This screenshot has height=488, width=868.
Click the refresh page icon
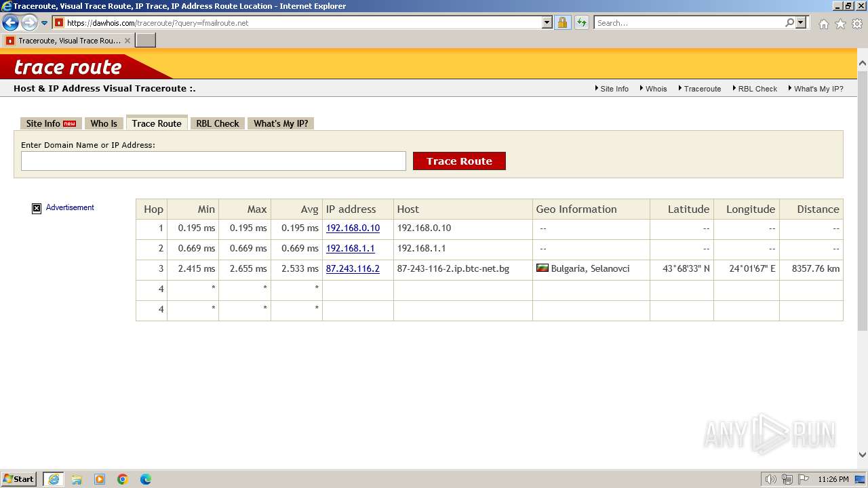tap(582, 22)
